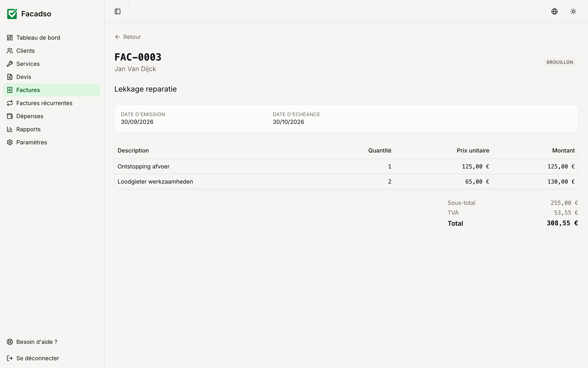Image resolution: width=588 pixels, height=368 pixels.
Task: Switch theme with the sun icon
Action: [573, 11]
